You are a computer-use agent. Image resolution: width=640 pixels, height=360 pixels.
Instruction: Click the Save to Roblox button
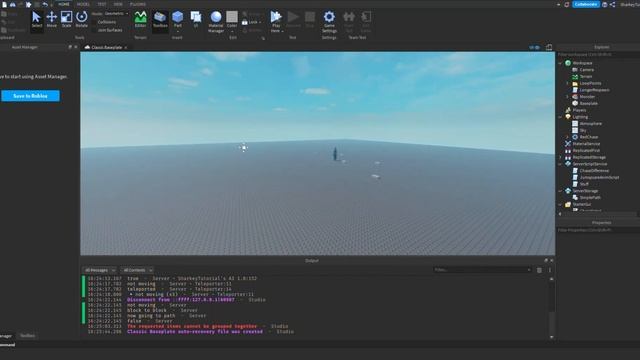tap(31, 96)
